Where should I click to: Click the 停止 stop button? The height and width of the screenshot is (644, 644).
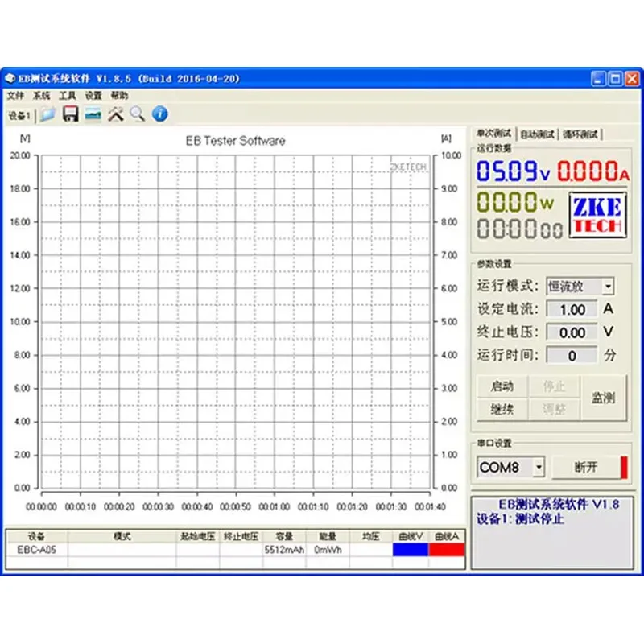[554, 386]
